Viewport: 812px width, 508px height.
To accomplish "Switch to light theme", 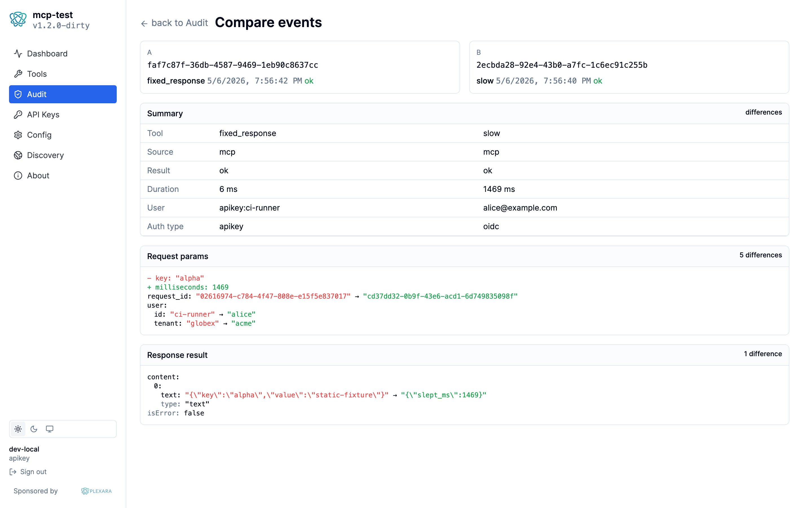I will click(18, 429).
